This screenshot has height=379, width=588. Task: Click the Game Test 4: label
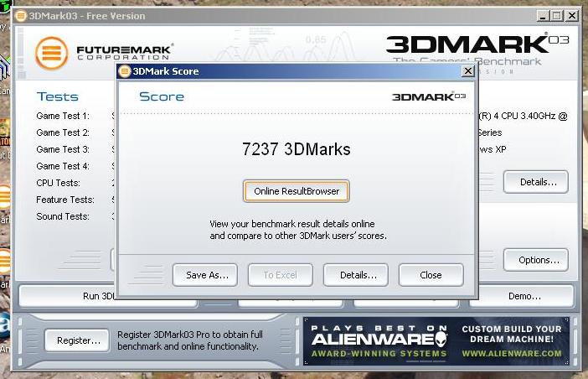[63, 166]
